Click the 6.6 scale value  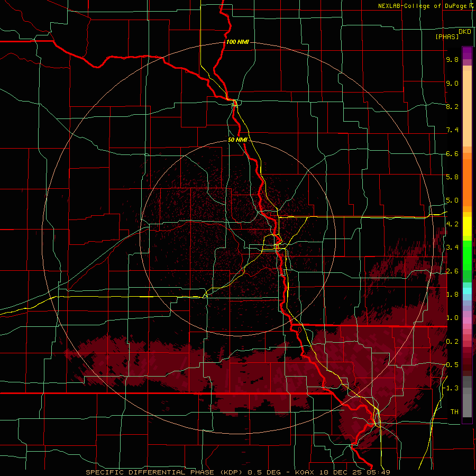pyautogui.click(x=452, y=153)
